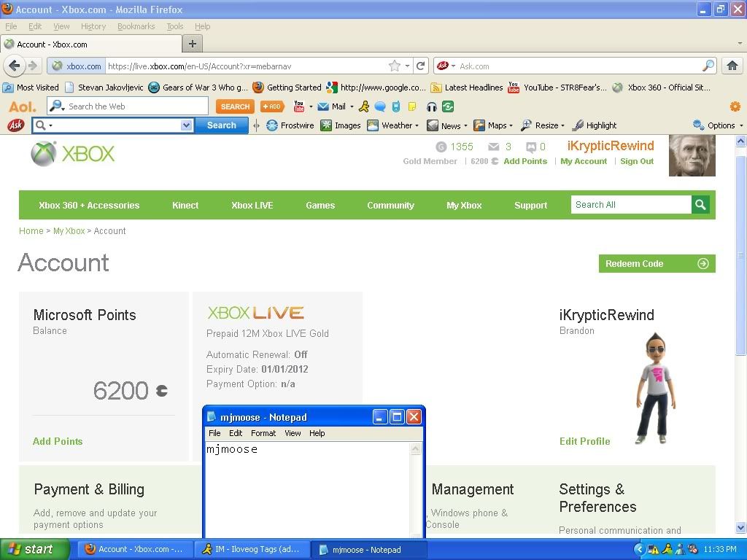Open the Xbox LIVE navigation tab

click(252, 205)
